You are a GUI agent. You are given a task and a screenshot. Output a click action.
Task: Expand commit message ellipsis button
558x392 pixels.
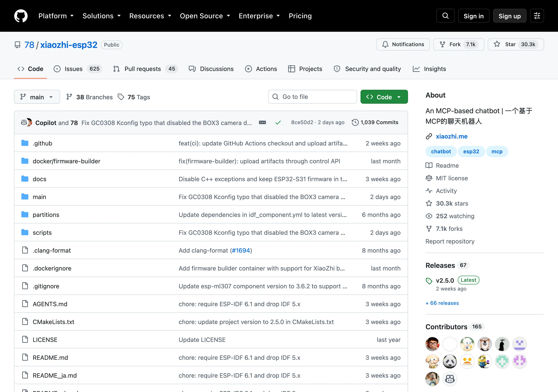point(262,123)
